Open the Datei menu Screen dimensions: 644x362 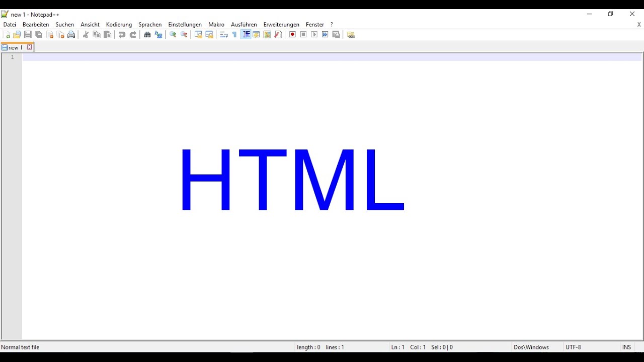pyautogui.click(x=10, y=24)
